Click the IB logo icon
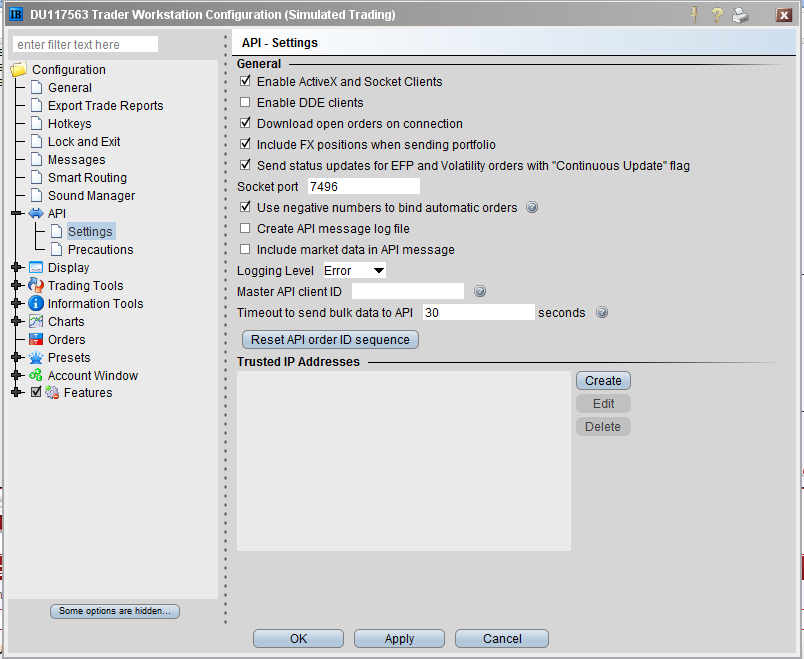The width and height of the screenshot is (804, 659). (16, 14)
